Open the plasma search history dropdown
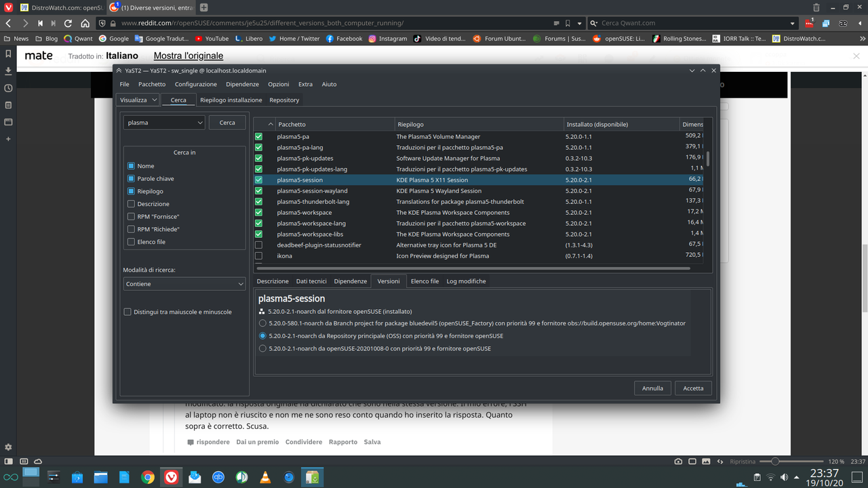 pyautogui.click(x=201, y=122)
